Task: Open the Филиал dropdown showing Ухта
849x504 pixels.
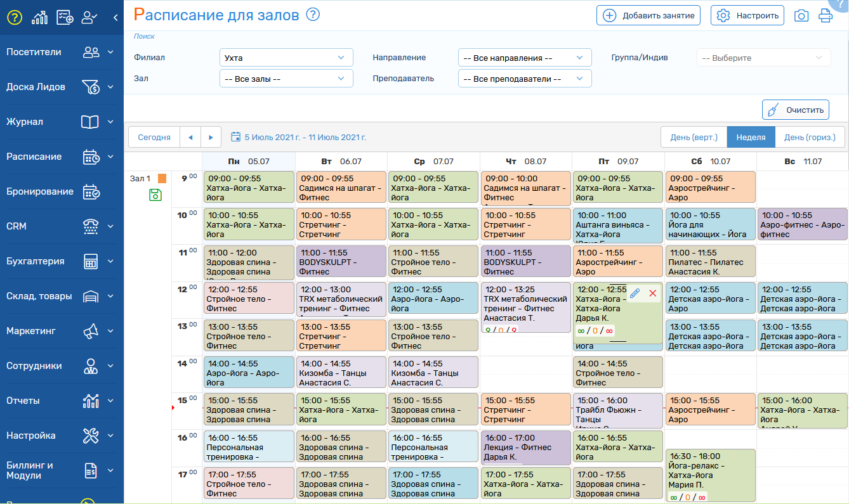Action: point(286,58)
